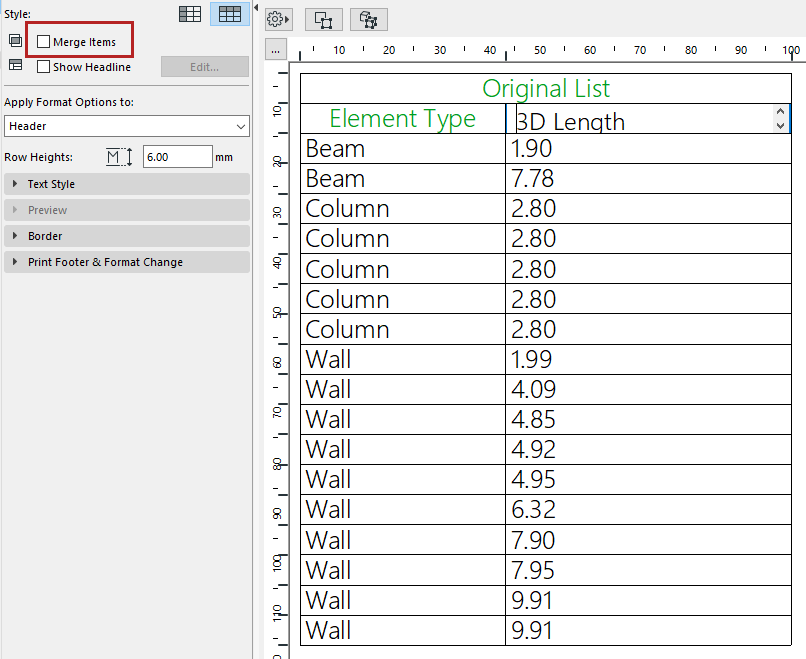Click the Wall cell with length 7.95
Image resolution: width=806 pixels, height=659 pixels.
pyautogui.click(x=403, y=570)
